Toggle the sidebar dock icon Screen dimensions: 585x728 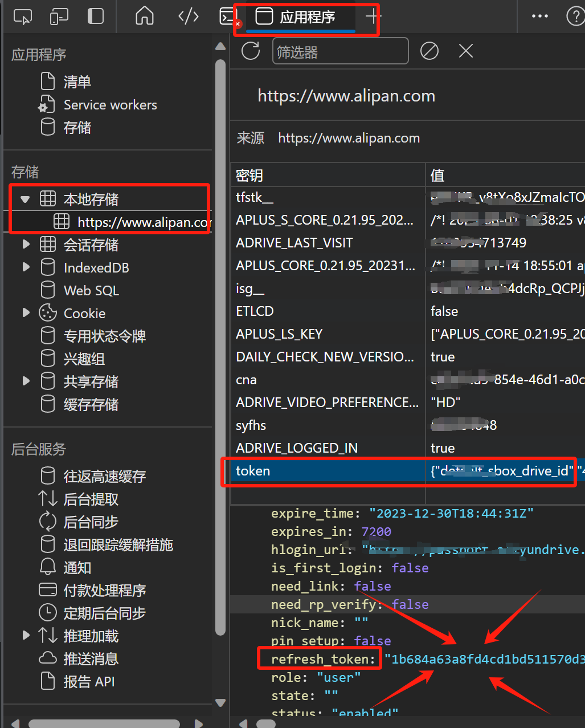click(96, 16)
